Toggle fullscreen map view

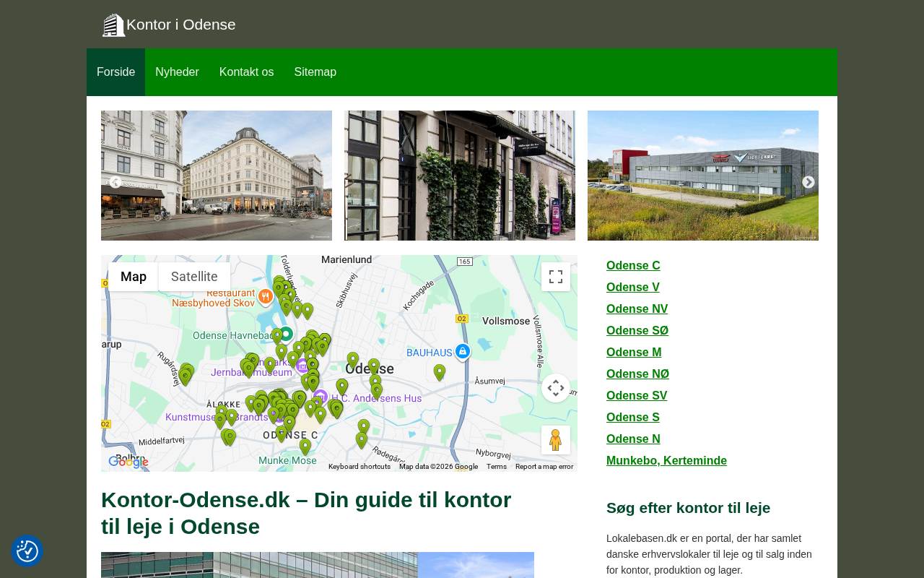point(556,277)
